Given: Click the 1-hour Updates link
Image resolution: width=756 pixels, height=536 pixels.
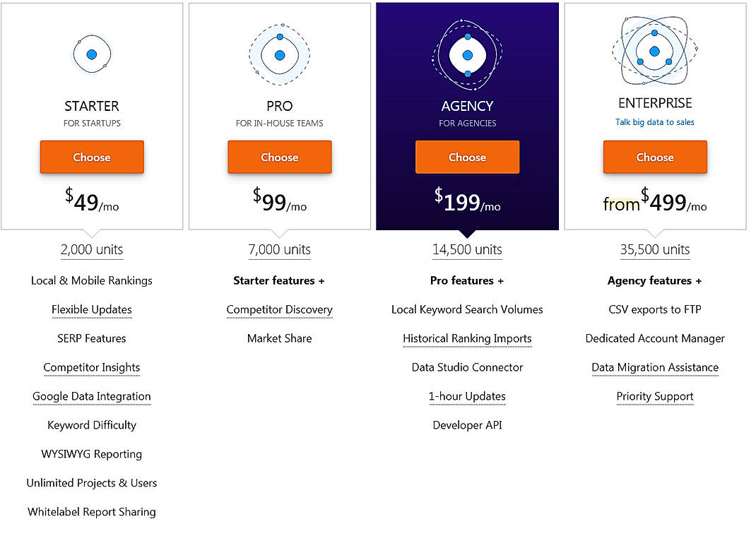Looking at the screenshot, I should click(467, 396).
